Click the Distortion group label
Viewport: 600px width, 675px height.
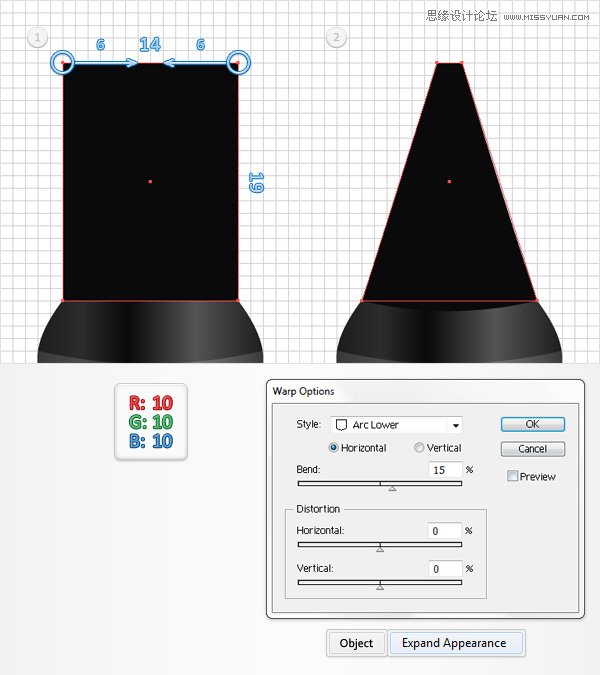coord(318,509)
